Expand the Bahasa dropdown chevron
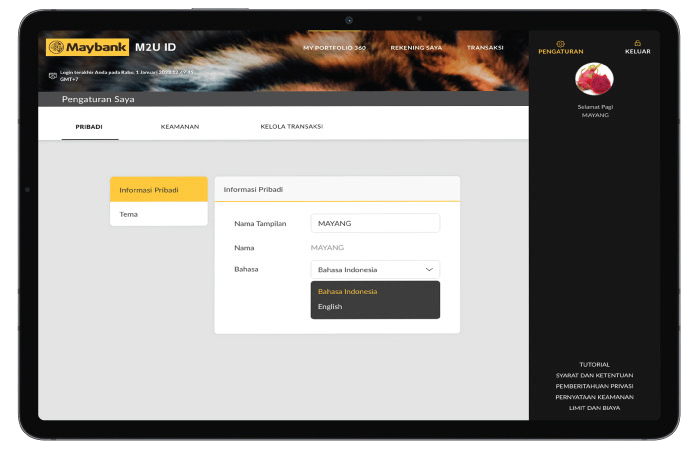The width and height of the screenshot is (700, 449). tap(429, 269)
